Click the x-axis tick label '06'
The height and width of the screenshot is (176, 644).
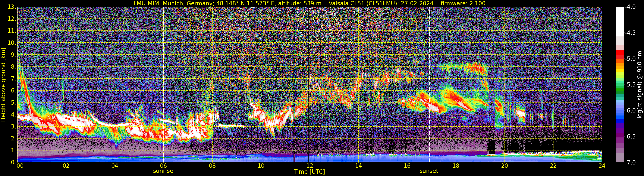[x=163, y=166]
